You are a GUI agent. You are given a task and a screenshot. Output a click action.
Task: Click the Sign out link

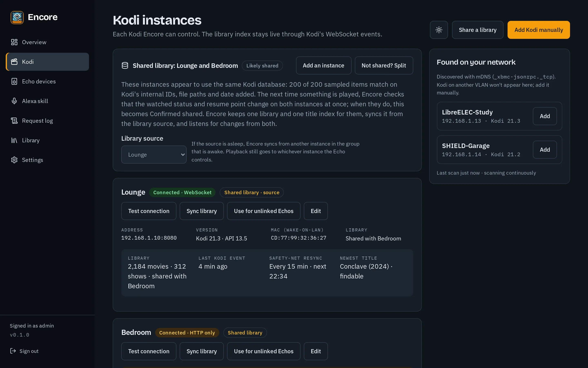pyautogui.click(x=24, y=351)
